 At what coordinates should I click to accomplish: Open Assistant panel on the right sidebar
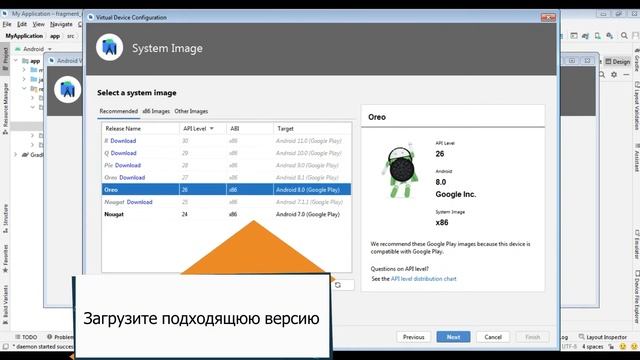pos(636,158)
